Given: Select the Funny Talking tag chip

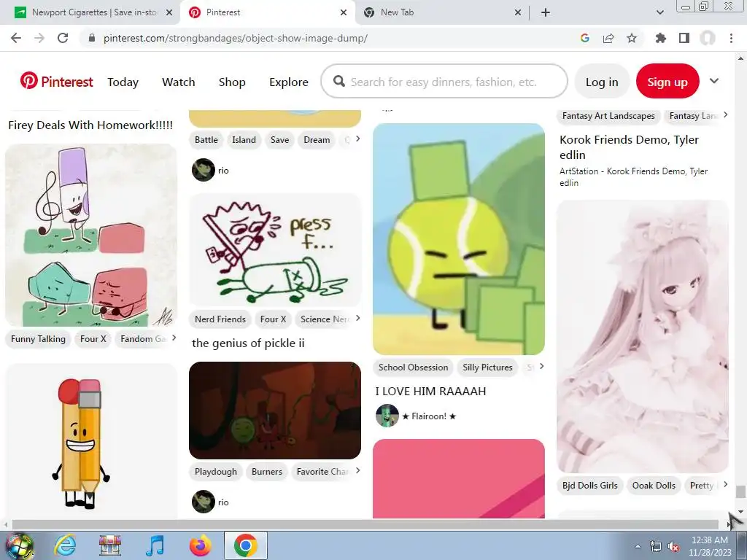Looking at the screenshot, I should (38, 339).
